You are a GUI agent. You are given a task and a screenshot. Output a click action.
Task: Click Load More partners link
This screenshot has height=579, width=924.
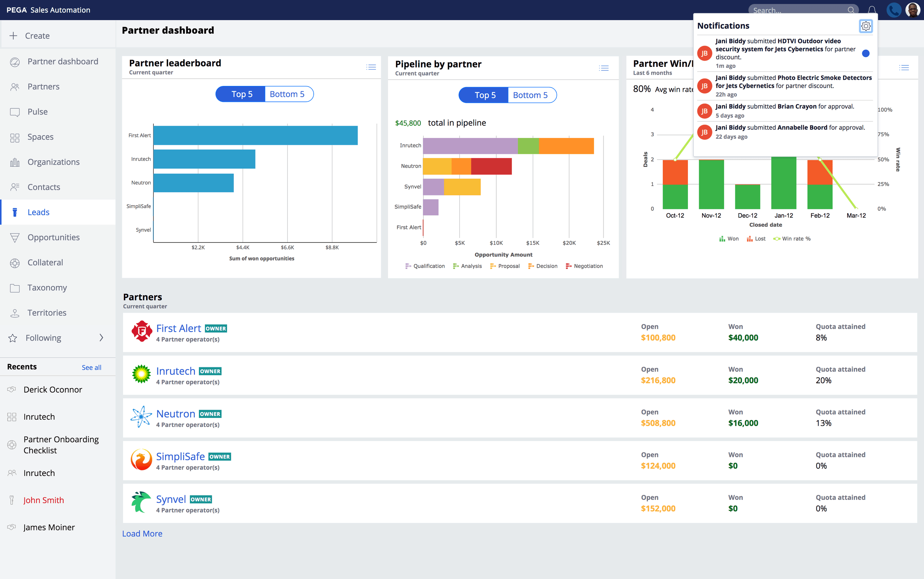[142, 533]
